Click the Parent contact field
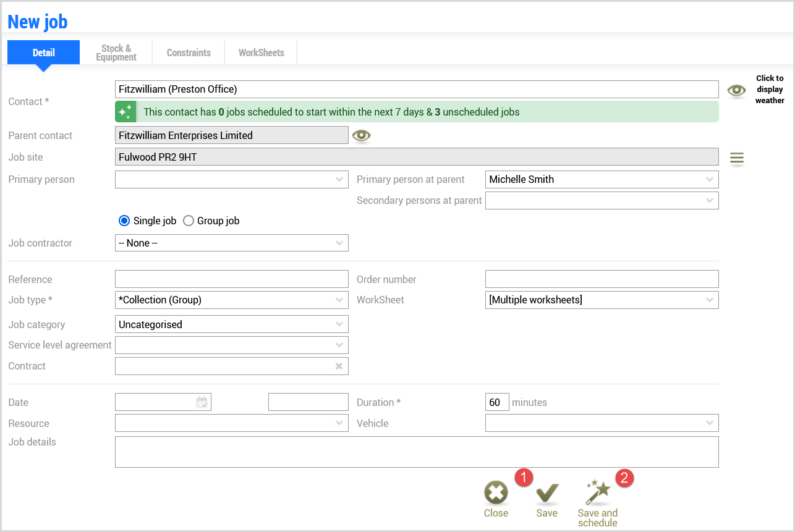The image size is (795, 532). pyautogui.click(x=232, y=135)
